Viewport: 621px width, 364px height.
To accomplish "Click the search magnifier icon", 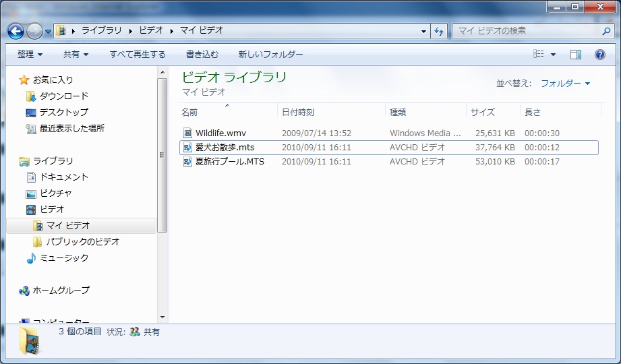I will (x=606, y=31).
